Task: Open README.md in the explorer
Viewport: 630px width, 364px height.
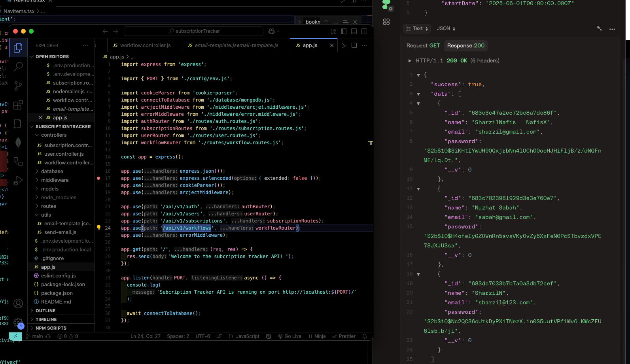Action: tap(61, 302)
